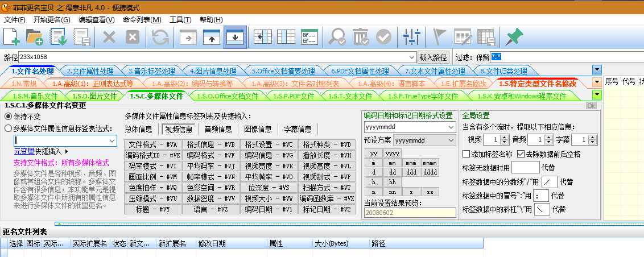Expand the 路径 path dropdown
Viewport: 644px width, 257px height.
(x=412, y=57)
